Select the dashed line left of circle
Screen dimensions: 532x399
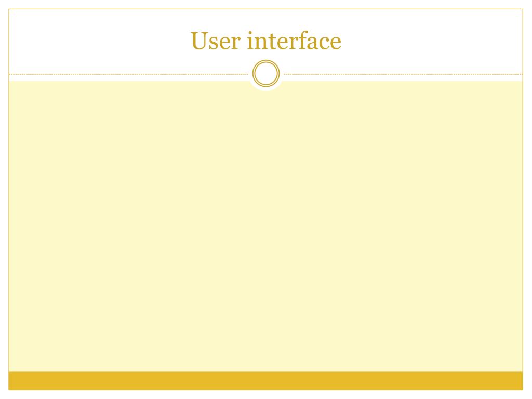[x=128, y=74]
